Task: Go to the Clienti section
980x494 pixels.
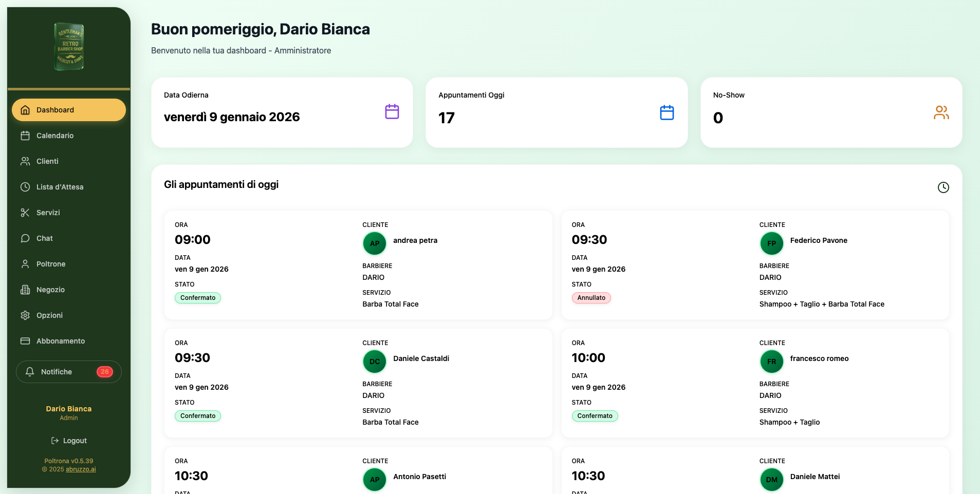Action: pyautogui.click(x=47, y=161)
